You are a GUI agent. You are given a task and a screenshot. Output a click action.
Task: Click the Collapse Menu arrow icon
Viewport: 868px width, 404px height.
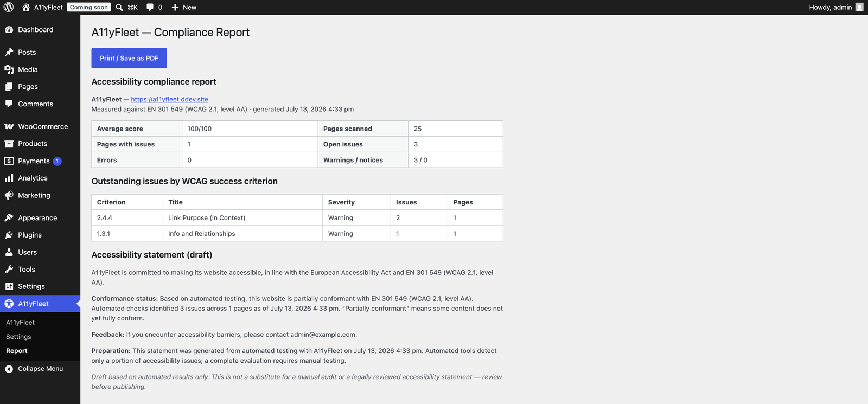point(9,369)
